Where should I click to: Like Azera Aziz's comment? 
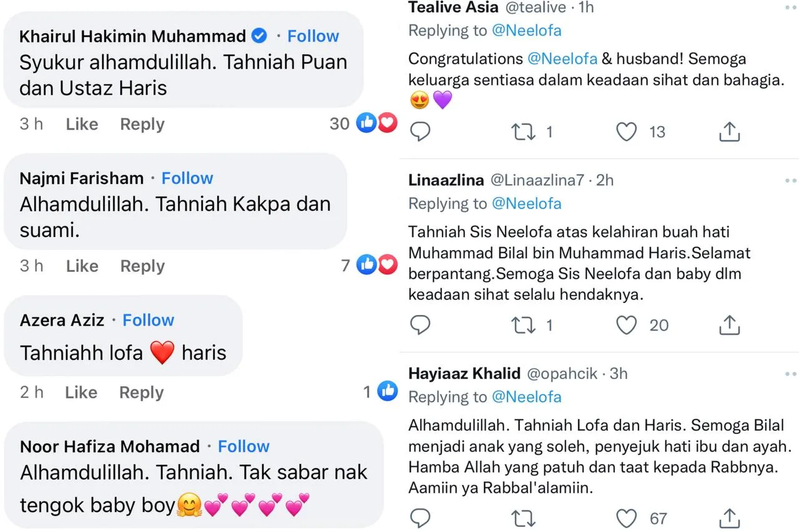(82, 392)
